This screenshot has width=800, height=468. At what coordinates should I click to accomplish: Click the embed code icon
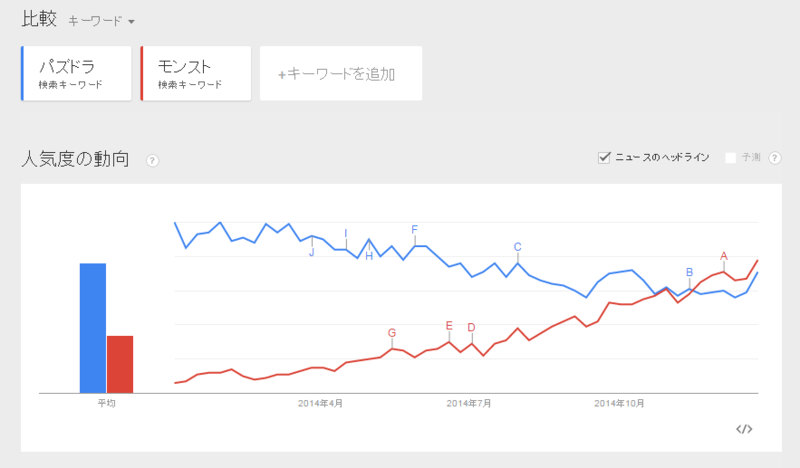click(x=743, y=429)
